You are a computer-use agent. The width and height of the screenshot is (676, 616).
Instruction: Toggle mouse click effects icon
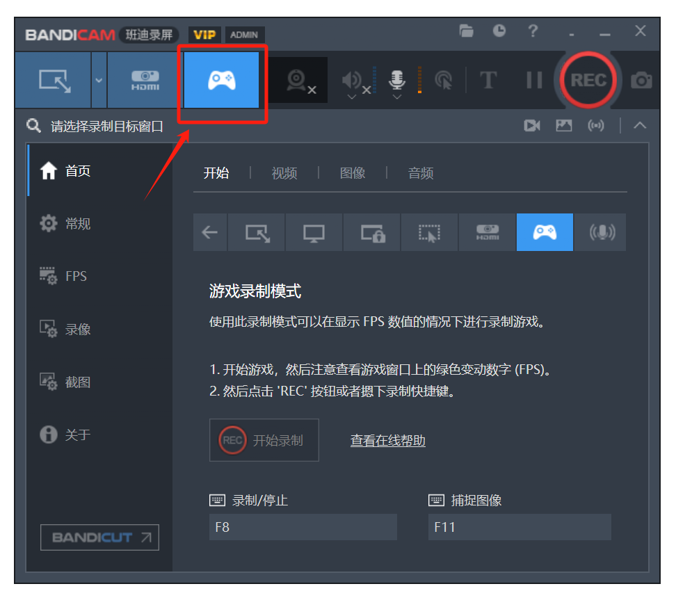[443, 80]
